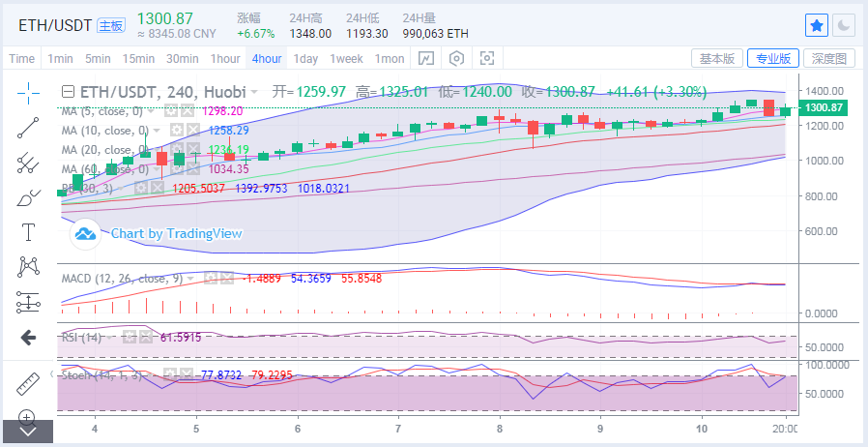Viewport: 868px width, 447px height.
Task: Select the 30min timeframe
Action: 183,59
